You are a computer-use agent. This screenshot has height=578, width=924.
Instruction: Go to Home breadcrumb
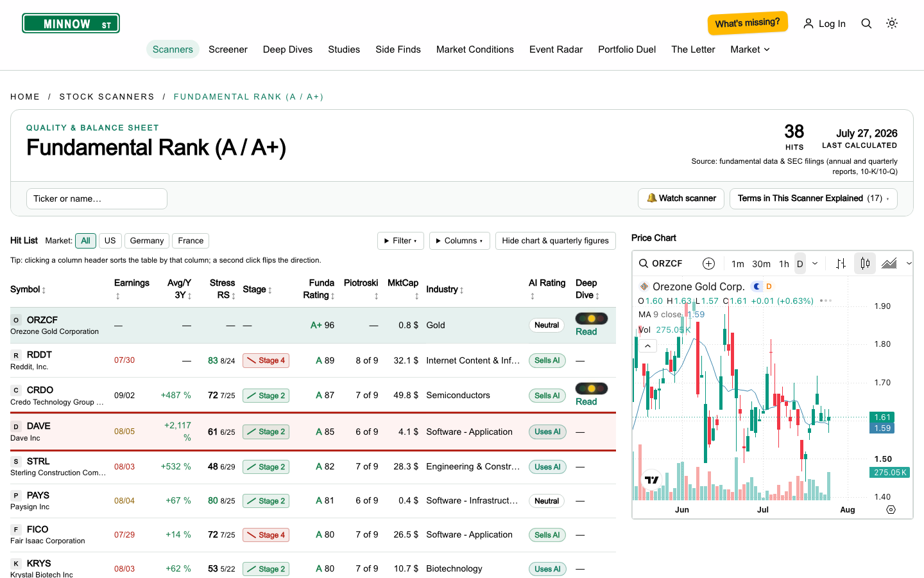[x=25, y=97]
